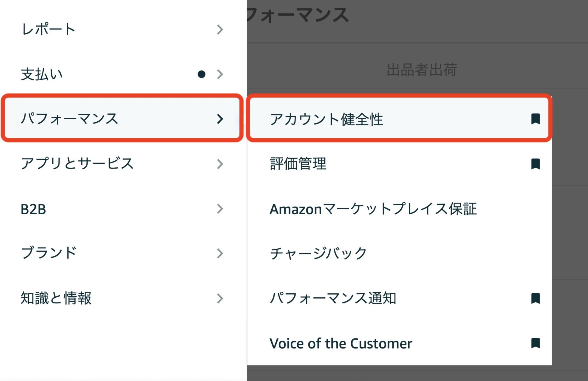
Task: Click the chevron arrow beside ブランド
Action: (220, 253)
